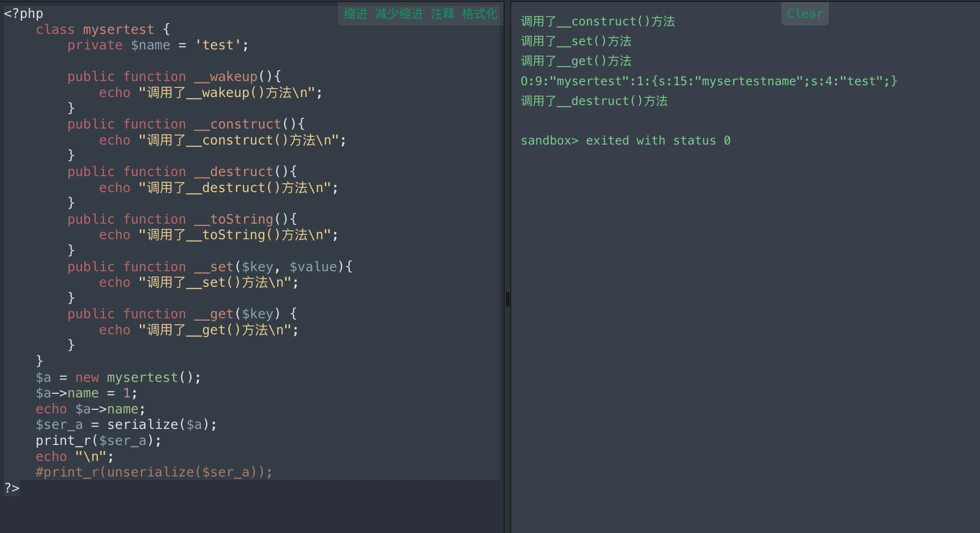Click the '__set($key, $value){' declaration
Screen dimensions: 980x533
[x=210, y=267]
